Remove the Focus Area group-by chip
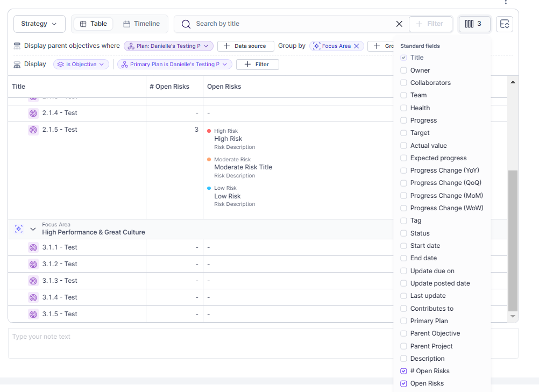This screenshot has height=392, width=539. pyautogui.click(x=356, y=46)
